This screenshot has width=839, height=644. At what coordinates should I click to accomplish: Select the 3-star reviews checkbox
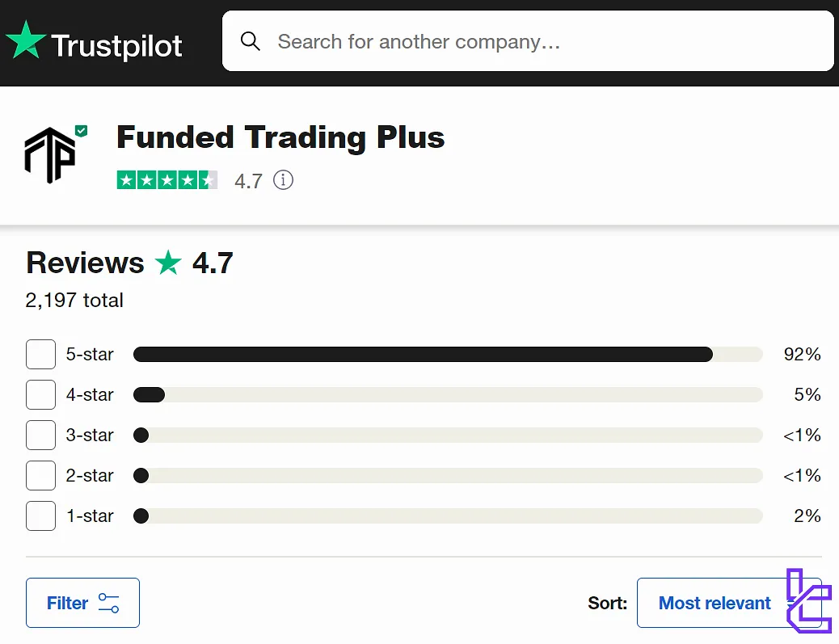[x=40, y=435]
